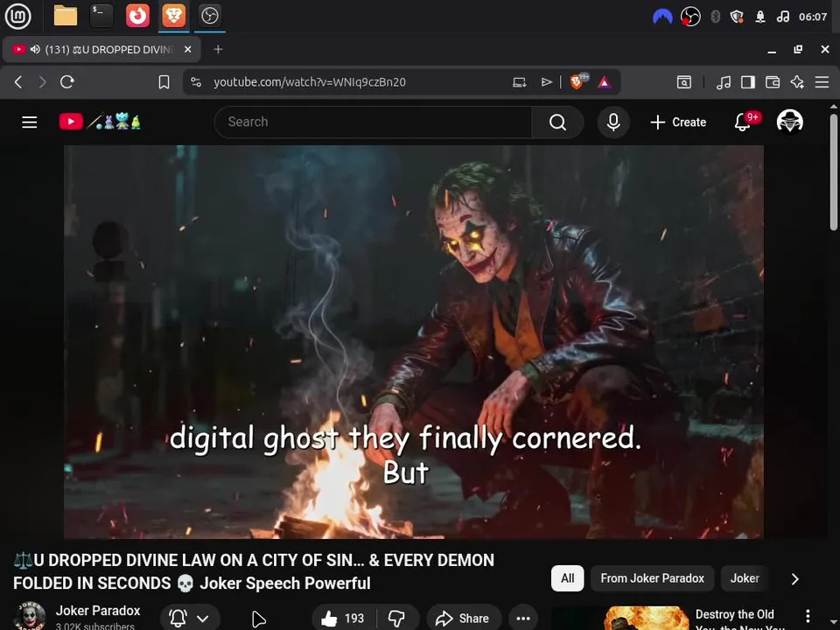Click the NordVPN tray icon
This screenshot has height=630, width=840.
coord(662,17)
